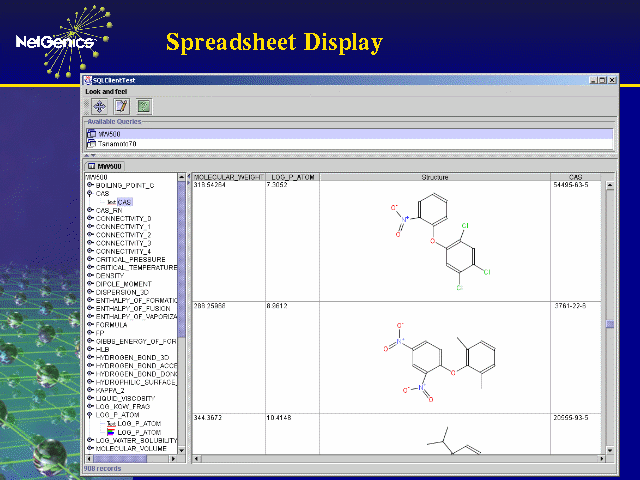Select the MW500 tab
The width and height of the screenshot is (640, 480).
click(105, 166)
